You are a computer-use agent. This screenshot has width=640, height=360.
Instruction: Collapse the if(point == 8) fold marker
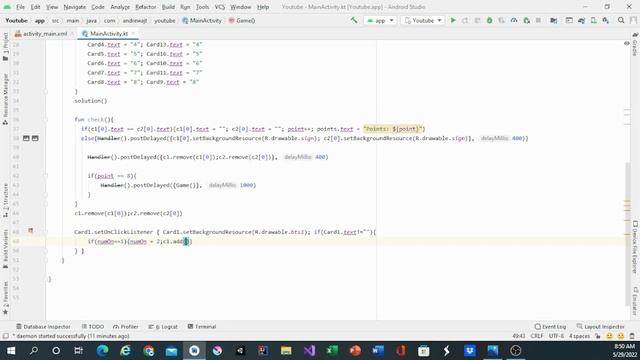click(46, 176)
